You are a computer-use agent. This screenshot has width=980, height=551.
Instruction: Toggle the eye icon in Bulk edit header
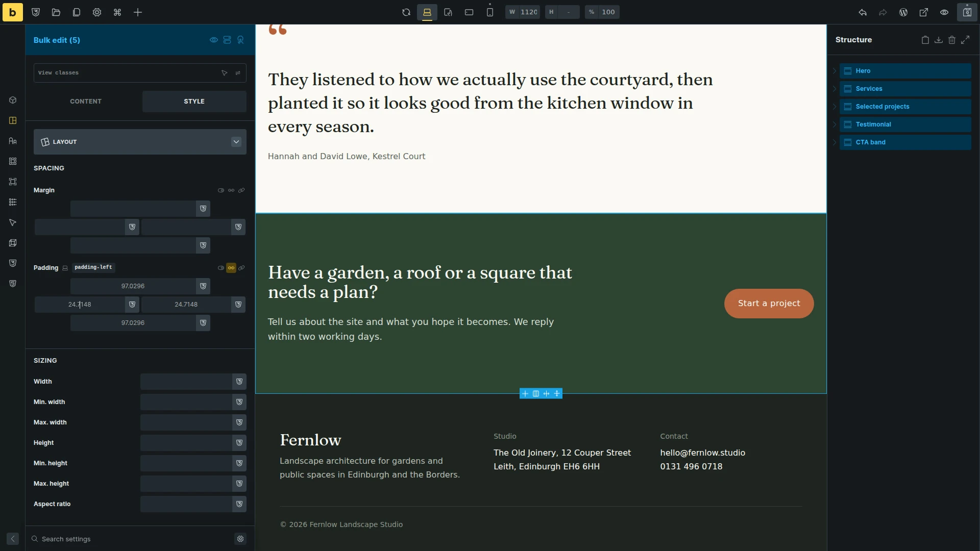214,40
